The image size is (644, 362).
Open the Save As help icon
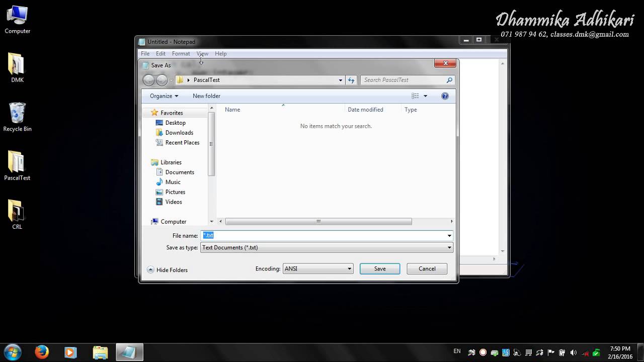coord(445,96)
